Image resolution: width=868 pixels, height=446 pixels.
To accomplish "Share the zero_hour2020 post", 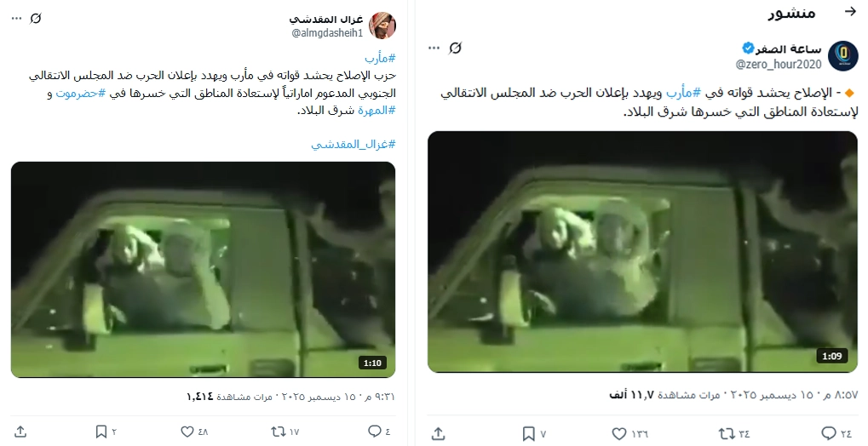I will [x=438, y=433].
